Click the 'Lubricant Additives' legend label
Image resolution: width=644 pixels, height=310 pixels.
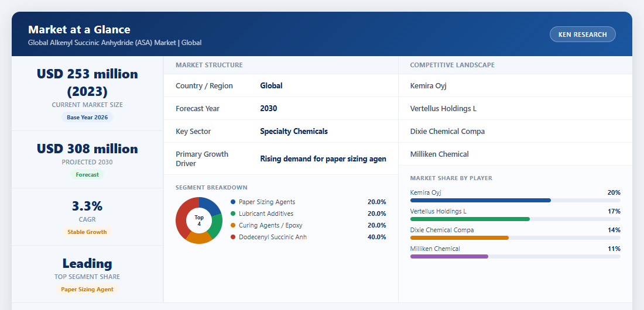coord(266,213)
